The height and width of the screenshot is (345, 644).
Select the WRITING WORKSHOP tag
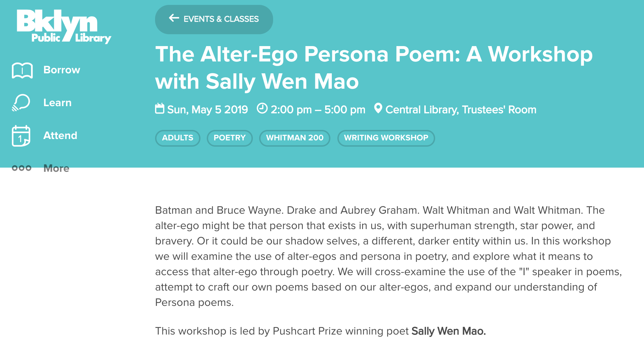[386, 138]
